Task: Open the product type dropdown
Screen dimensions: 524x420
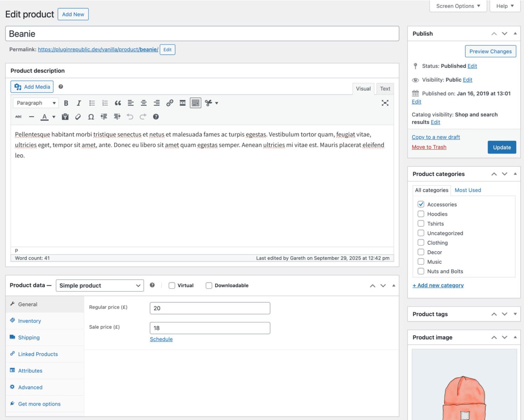Action: 100,285
